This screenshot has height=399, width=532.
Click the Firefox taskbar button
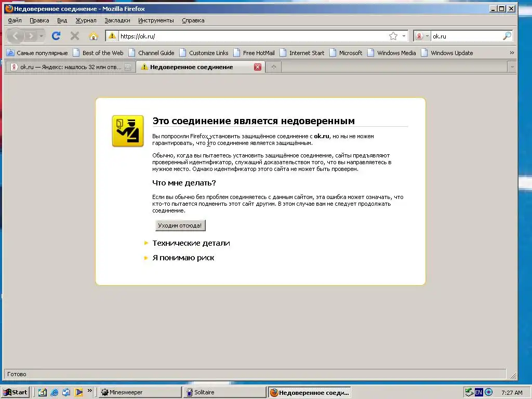pyautogui.click(x=310, y=393)
